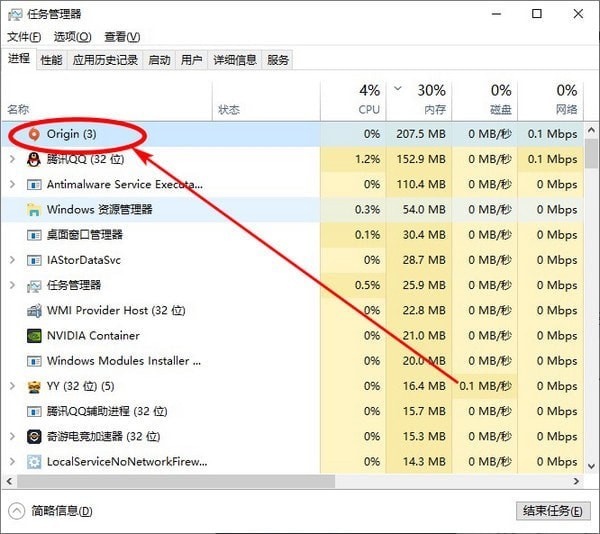Viewport: 600px width, 534px height.
Task: Click the 桌面窗口管理器 process icon
Action: [34, 235]
